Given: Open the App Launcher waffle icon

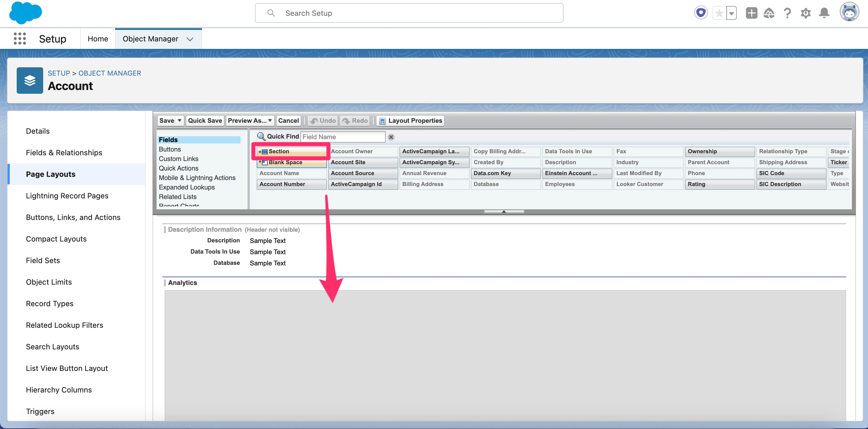Looking at the screenshot, I should tap(20, 39).
